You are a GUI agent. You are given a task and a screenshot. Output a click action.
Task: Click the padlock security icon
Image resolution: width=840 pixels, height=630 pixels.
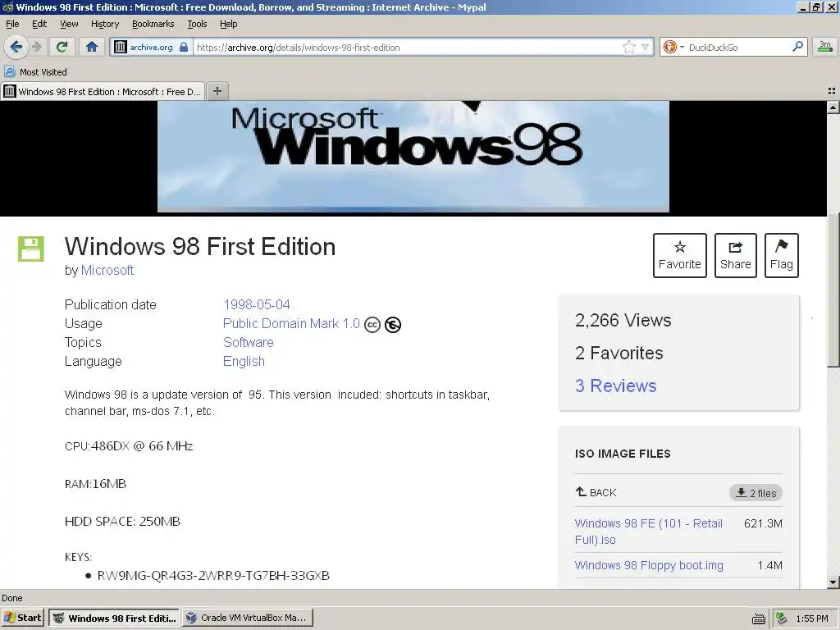tap(184, 47)
